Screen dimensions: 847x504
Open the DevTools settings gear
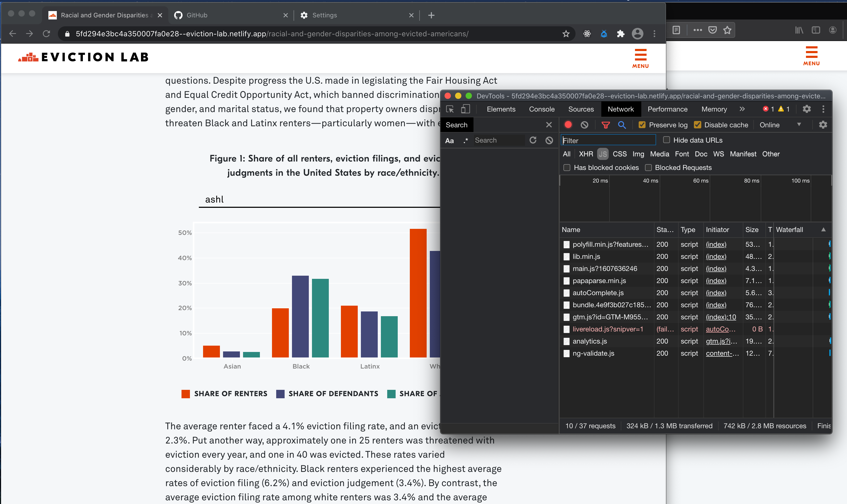(806, 109)
